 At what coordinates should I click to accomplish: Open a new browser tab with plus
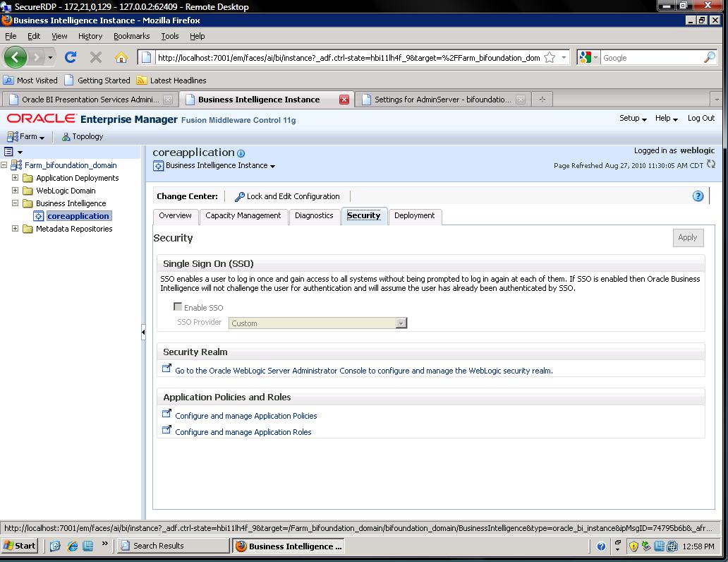point(542,99)
